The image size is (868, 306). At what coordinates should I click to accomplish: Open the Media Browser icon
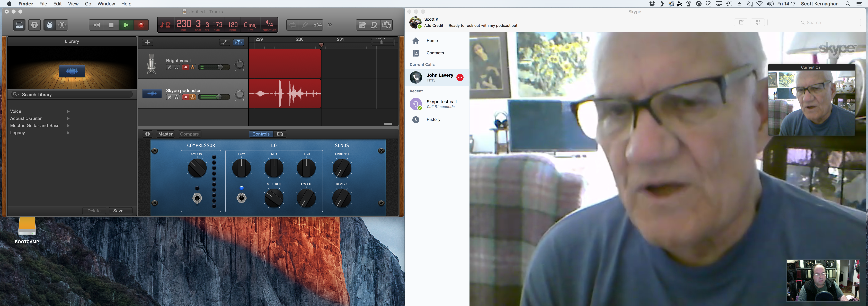(x=387, y=25)
